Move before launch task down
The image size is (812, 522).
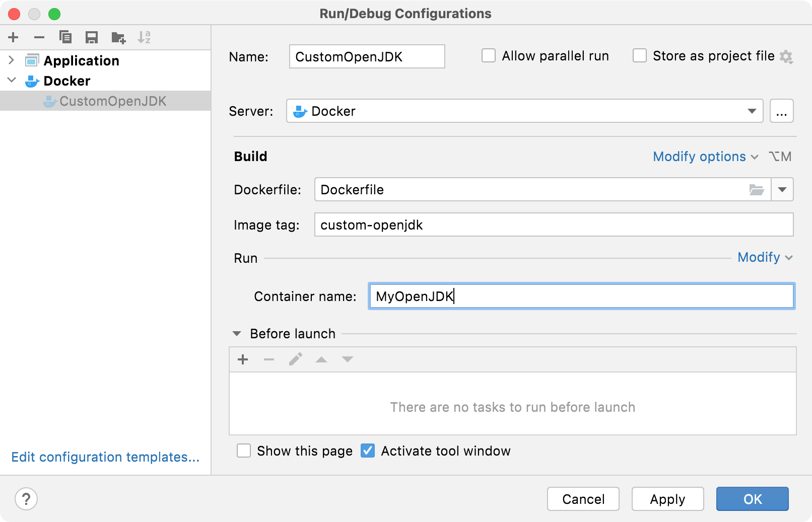(x=348, y=359)
